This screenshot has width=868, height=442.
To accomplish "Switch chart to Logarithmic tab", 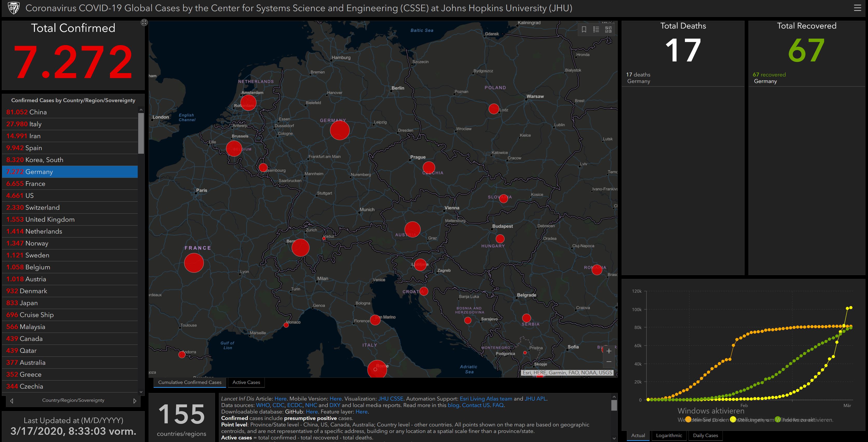I will pos(669,435).
